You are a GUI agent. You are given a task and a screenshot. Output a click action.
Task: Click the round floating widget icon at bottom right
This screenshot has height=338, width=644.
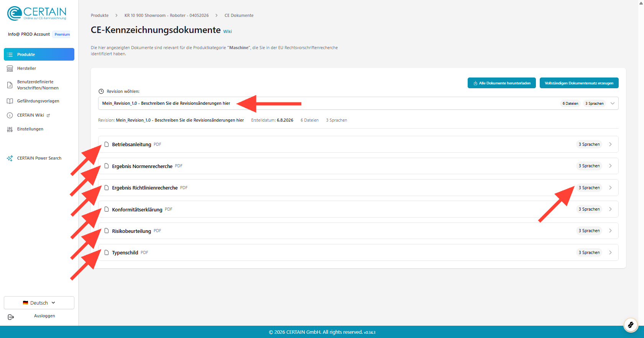click(631, 325)
